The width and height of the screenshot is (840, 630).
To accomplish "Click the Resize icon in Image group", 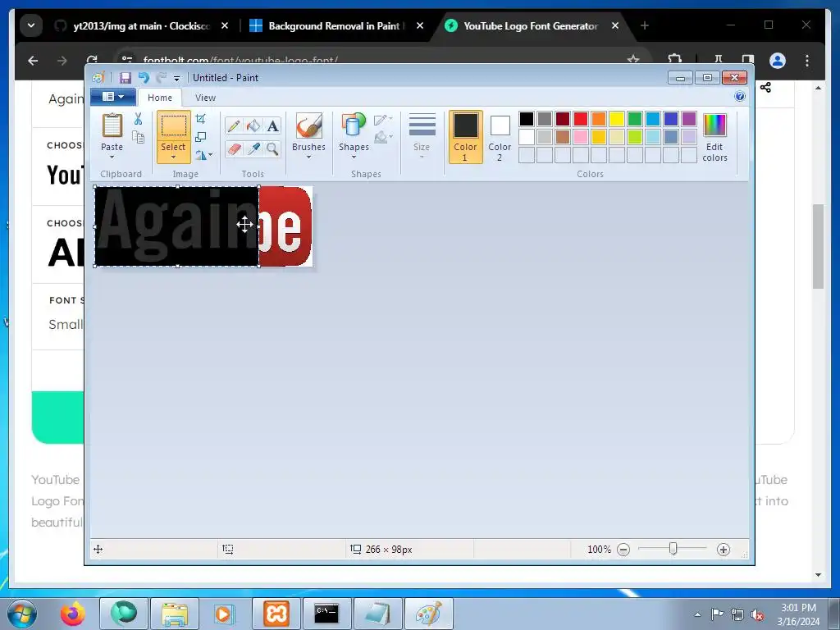I will [x=201, y=137].
